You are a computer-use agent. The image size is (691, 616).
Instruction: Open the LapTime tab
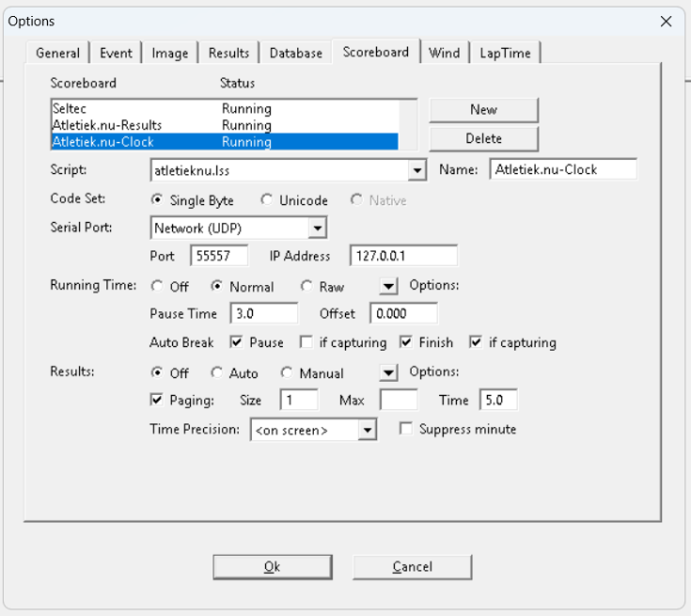[505, 53]
